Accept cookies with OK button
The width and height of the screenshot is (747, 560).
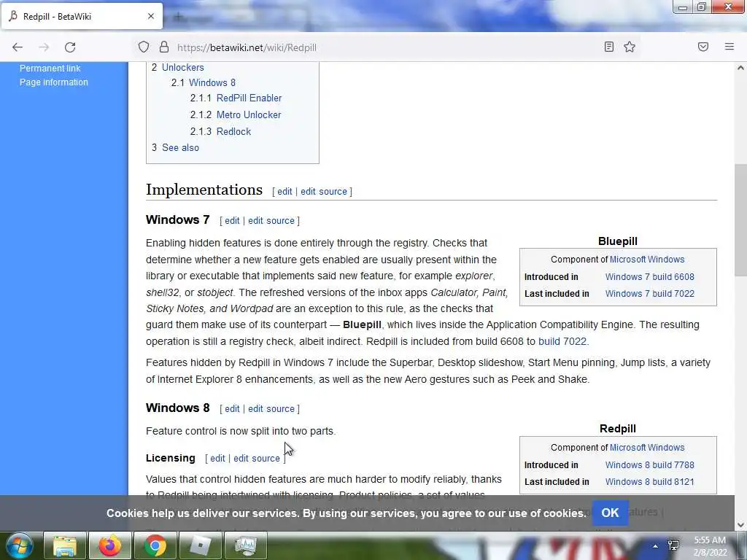pyautogui.click(x=610, y=513)
